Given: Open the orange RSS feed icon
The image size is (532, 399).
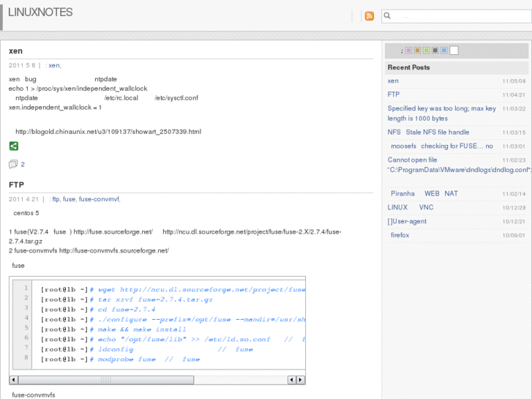Looking at the screenshot, I should (x=369, y=16).
